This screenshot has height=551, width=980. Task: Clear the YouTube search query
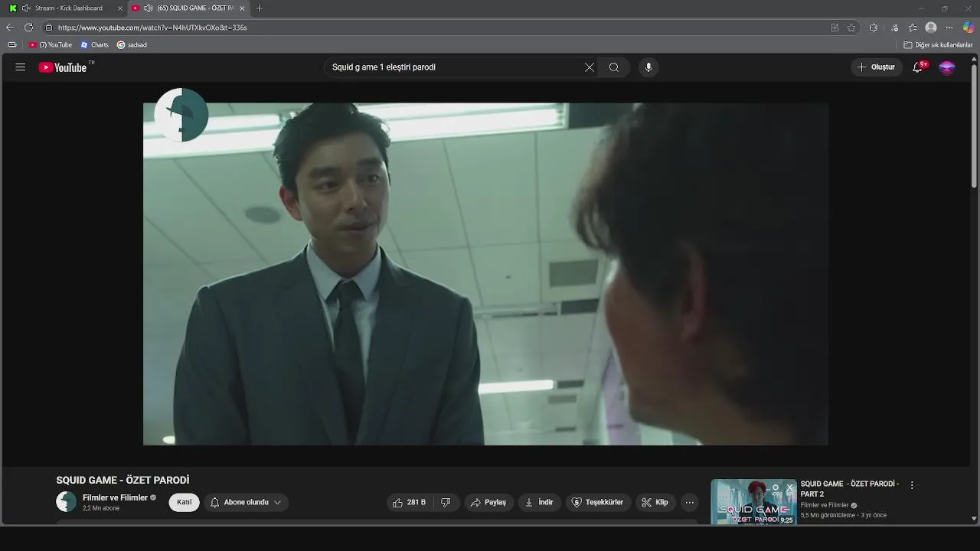pyautogui.click(x=590, y=67)
